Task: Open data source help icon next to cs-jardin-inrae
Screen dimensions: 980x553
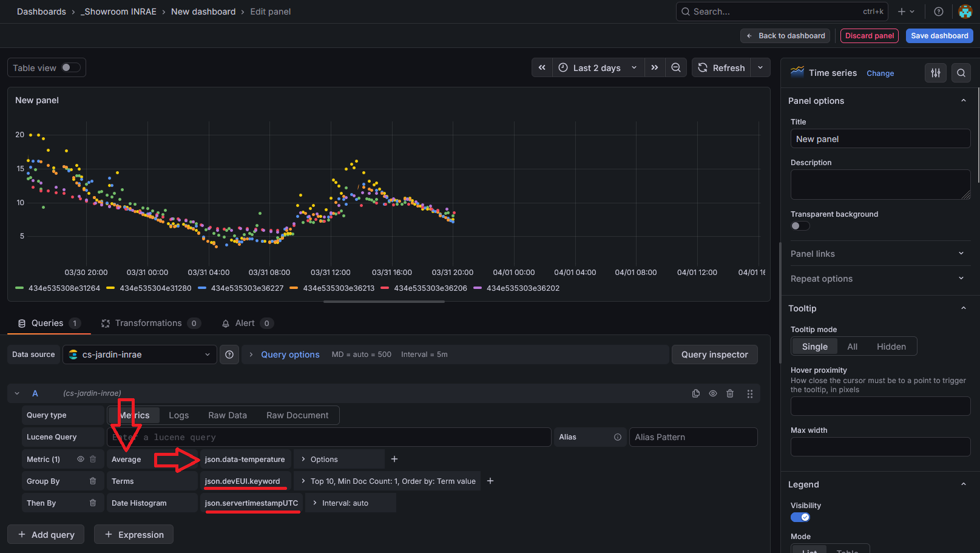Action: click(x=229, y=355)
